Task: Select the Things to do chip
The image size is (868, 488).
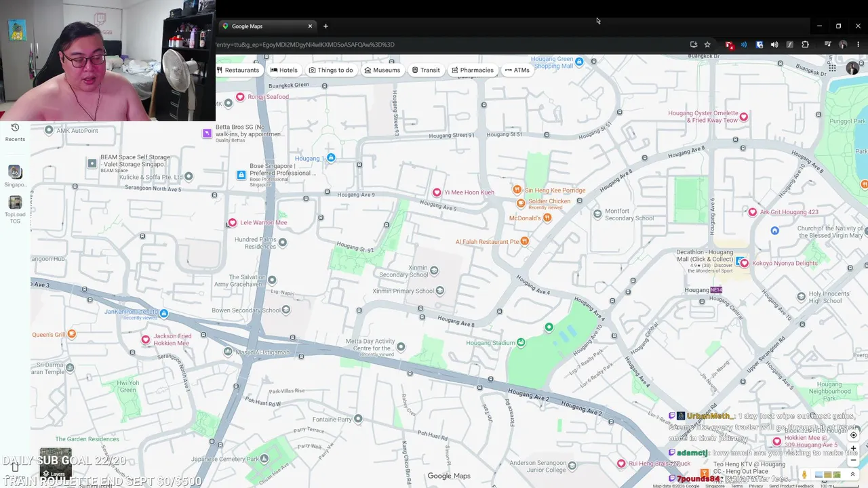Action: point(331,70)
